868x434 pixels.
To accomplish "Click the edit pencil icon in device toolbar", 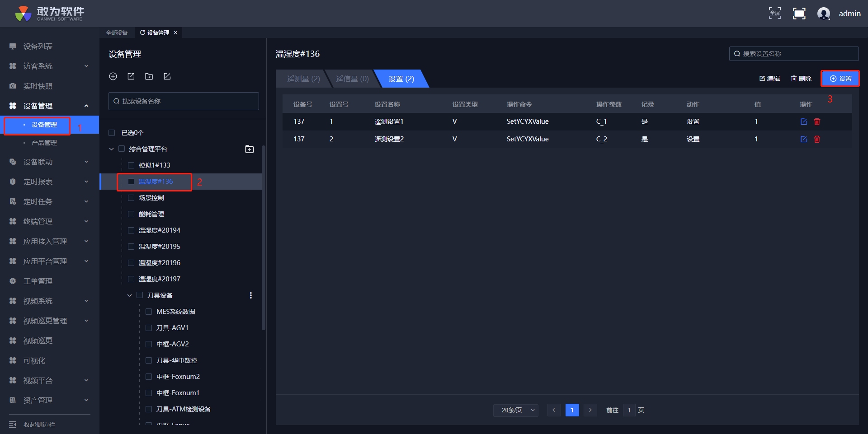I will [167, 76].
